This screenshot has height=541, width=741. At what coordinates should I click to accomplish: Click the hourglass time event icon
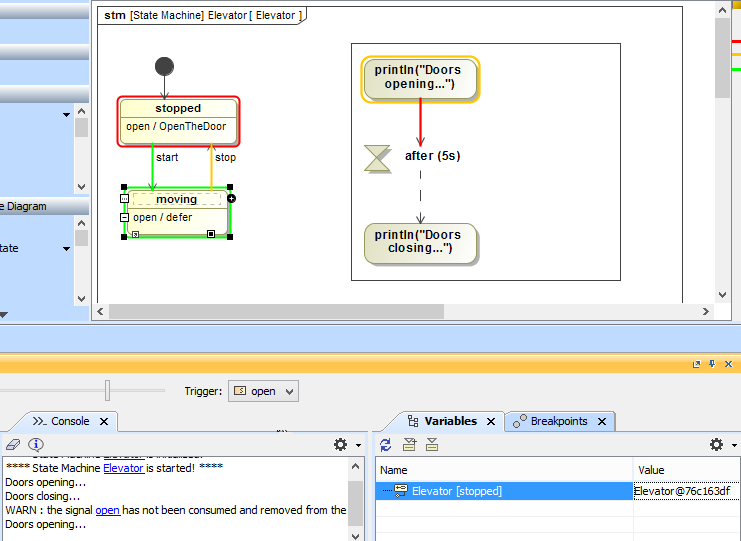(x=378, y=158)
